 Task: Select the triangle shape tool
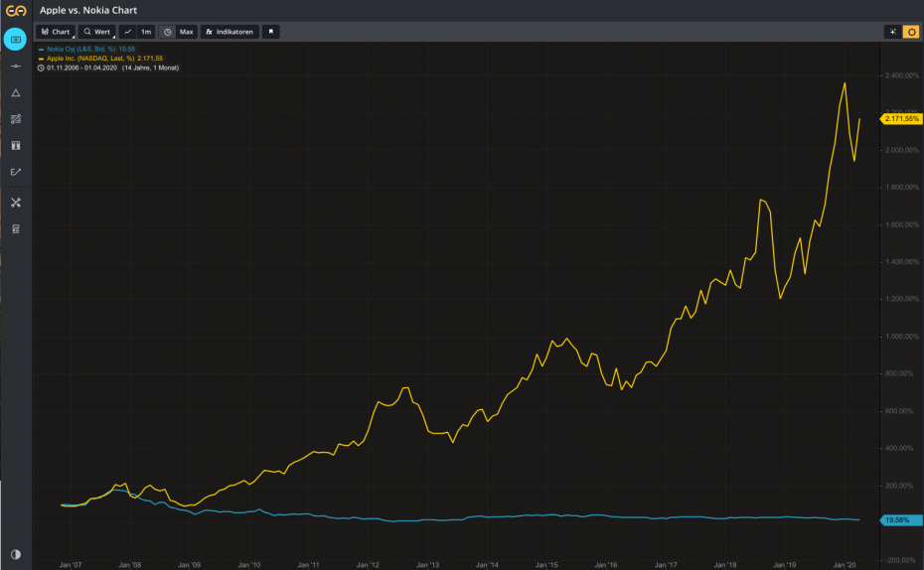[15, 92]
